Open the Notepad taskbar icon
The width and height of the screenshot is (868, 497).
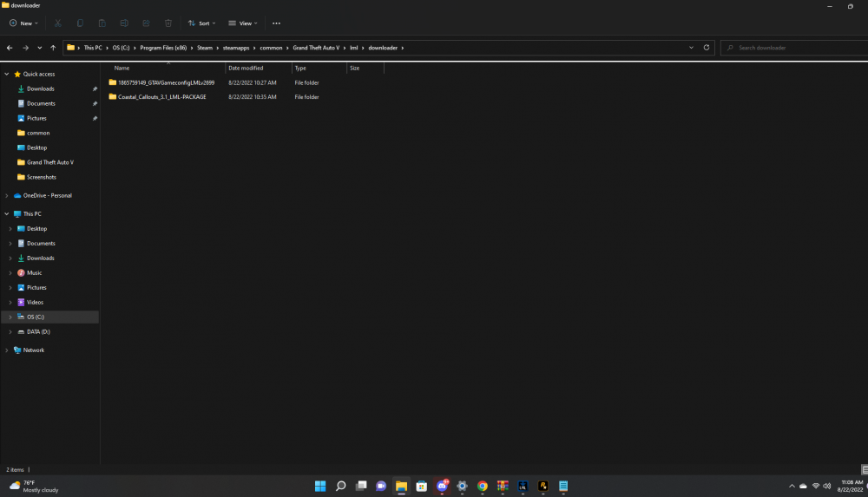point(563,486)
